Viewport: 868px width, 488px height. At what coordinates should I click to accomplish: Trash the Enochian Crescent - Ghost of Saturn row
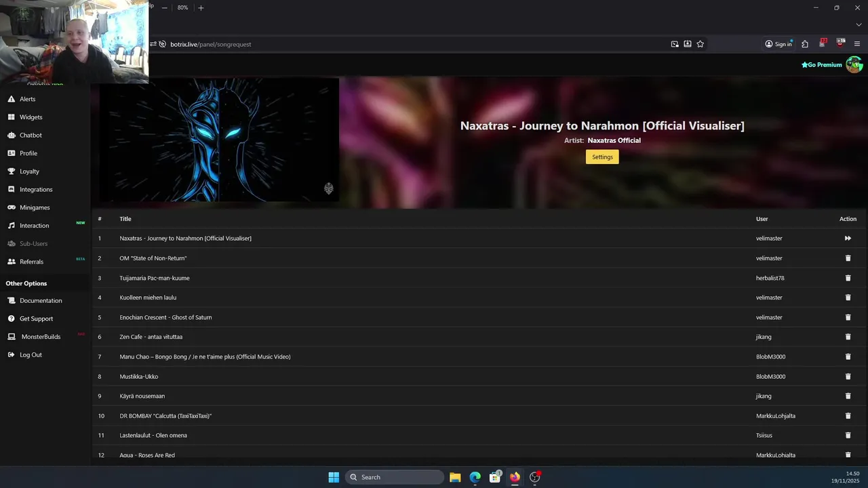[x=848, y=317]
